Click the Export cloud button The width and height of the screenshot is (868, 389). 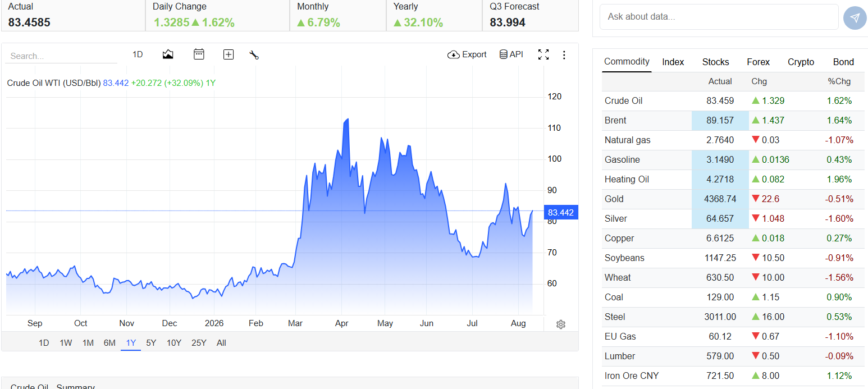click(467, 54)
